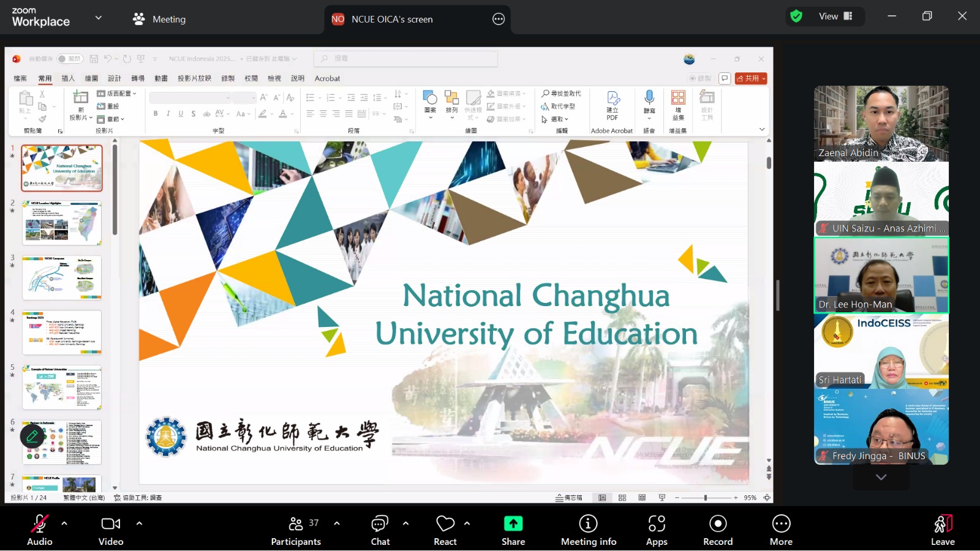Start recording with the Record icon
Image resolution: width=980 pixels, height=551 pixels.
pyautogui.click(x=718, y=523)
